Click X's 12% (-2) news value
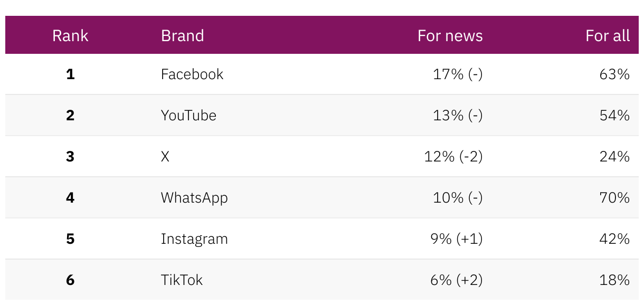The height and width of the screenshot is (305, 644). click(x=453, y=157)
